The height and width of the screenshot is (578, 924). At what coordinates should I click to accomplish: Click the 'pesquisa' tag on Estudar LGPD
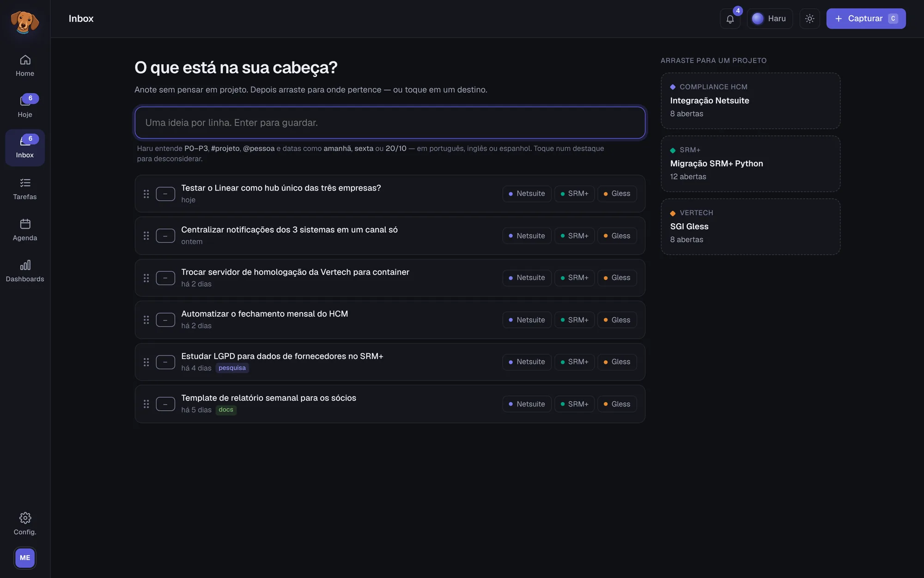click(232, 368)
